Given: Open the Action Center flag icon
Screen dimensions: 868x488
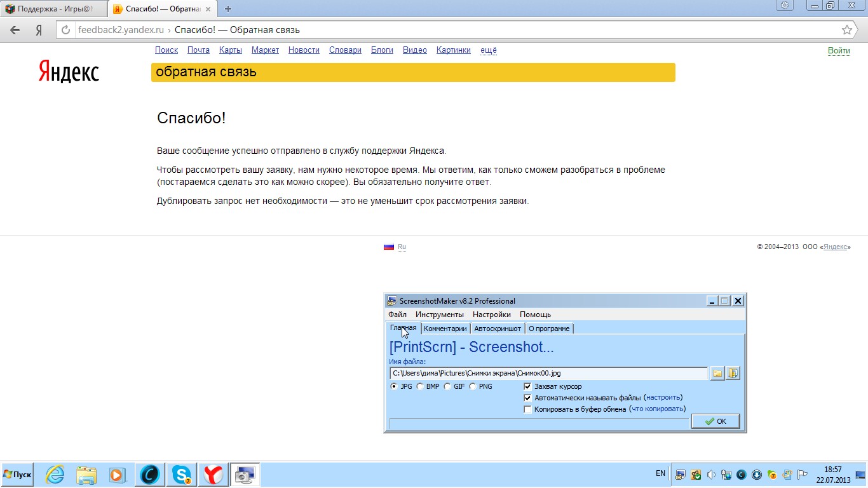Looking at the screenshot, I should [x=803, y=475].
